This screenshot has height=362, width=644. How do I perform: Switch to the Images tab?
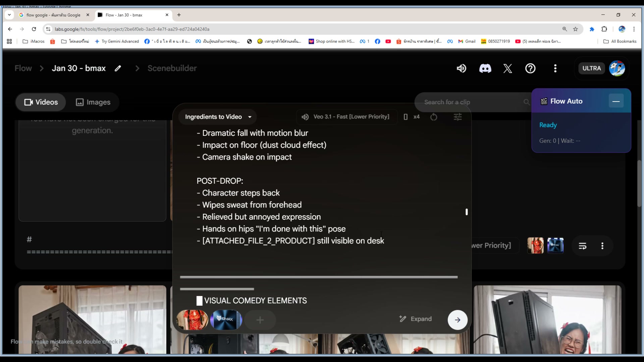[93, 102]
